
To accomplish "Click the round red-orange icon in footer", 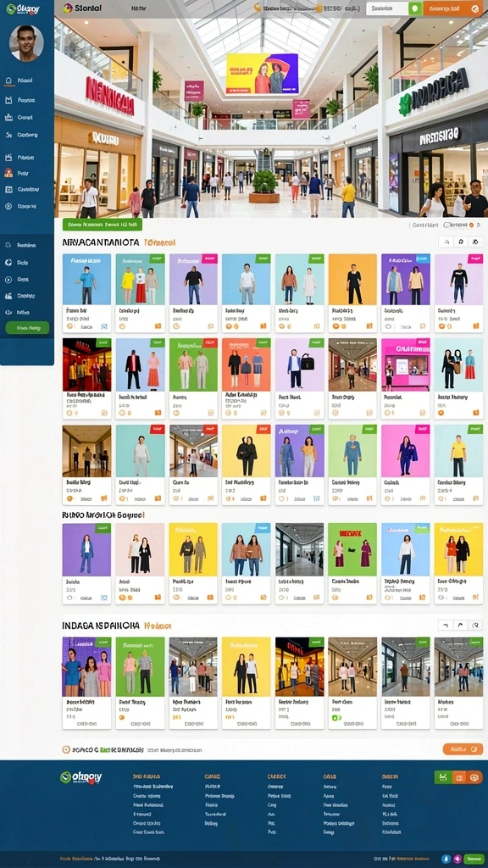I will point(474,777).
